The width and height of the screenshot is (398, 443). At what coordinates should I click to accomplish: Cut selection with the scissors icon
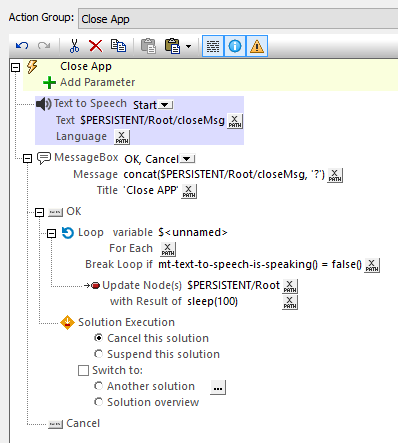[74, 46]
